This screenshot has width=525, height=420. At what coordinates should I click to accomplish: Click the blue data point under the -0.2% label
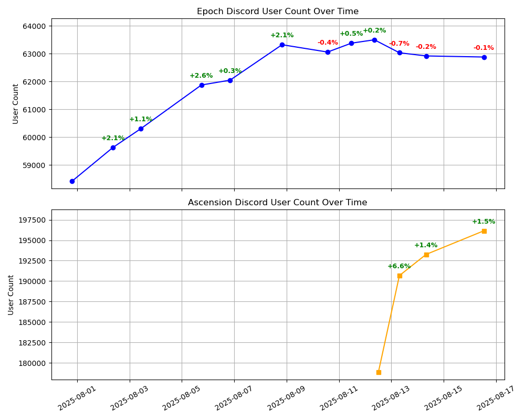426,56
